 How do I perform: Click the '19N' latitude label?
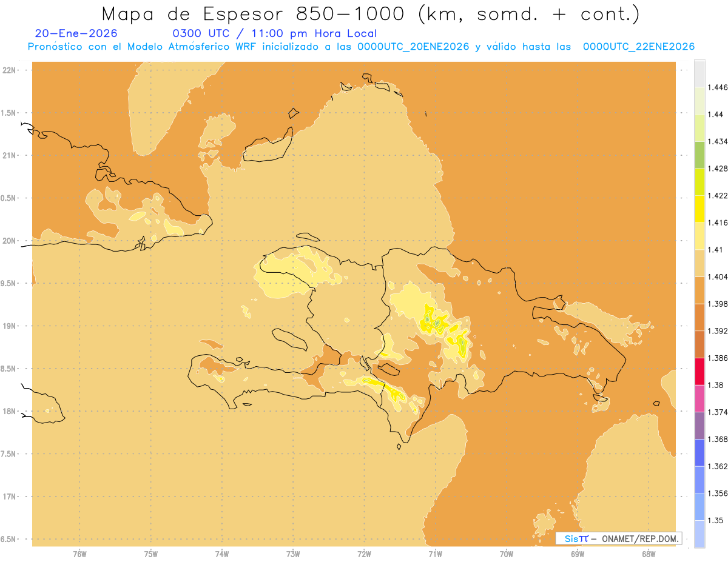click(x=10, y=326)
